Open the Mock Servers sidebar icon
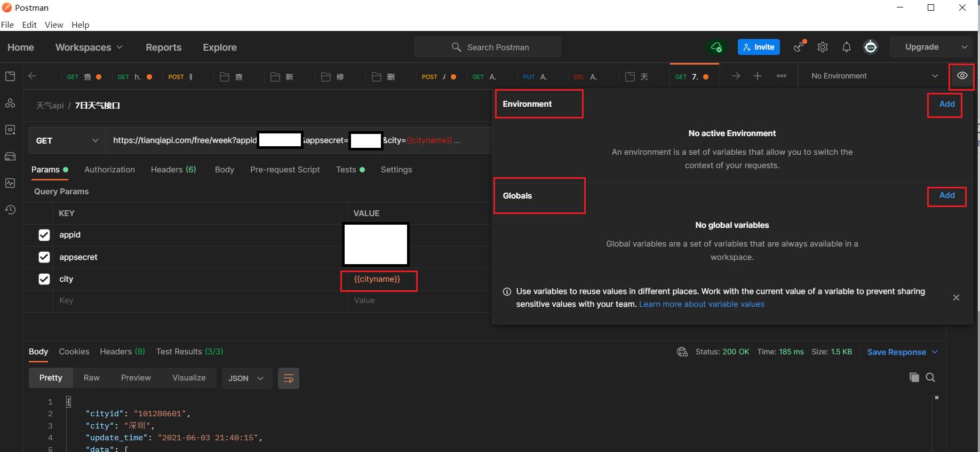The image size is (980, 452). click(10, 156)
